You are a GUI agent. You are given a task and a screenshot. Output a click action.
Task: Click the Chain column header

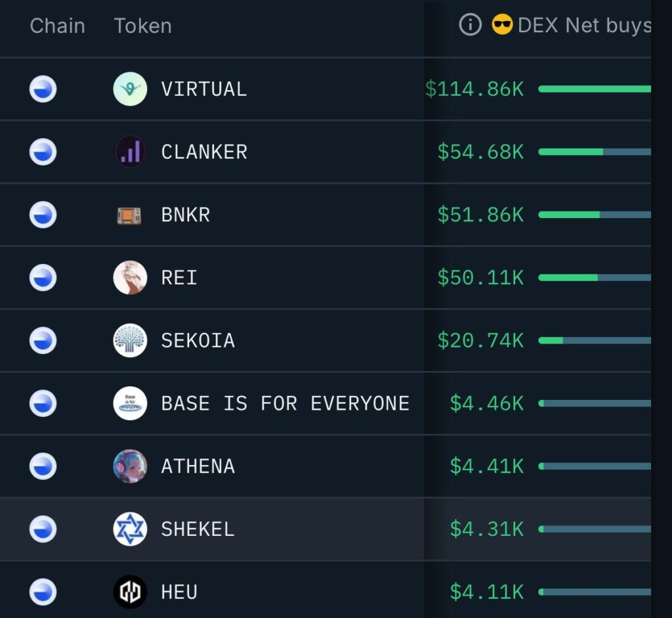pyautogui.click(x=58, y=26)
